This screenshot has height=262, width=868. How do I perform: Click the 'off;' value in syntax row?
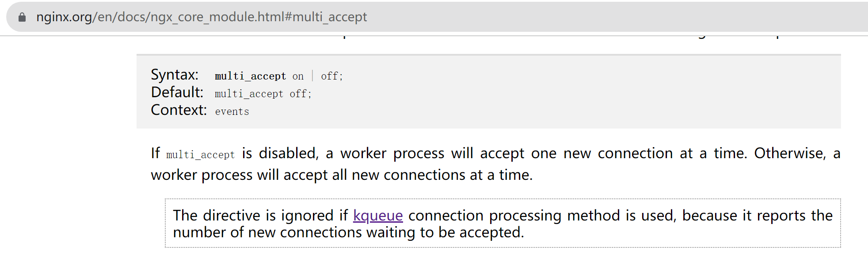click(331, 76)
